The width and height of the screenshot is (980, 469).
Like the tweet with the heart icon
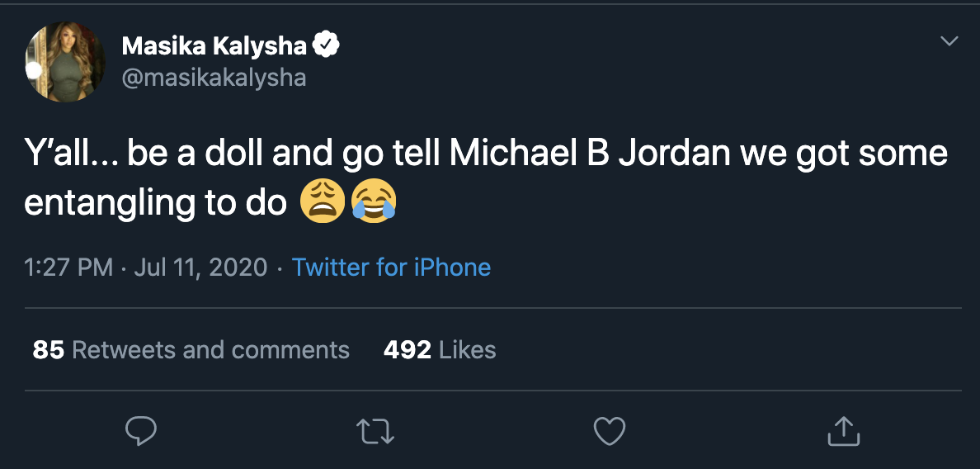point(610,430)
